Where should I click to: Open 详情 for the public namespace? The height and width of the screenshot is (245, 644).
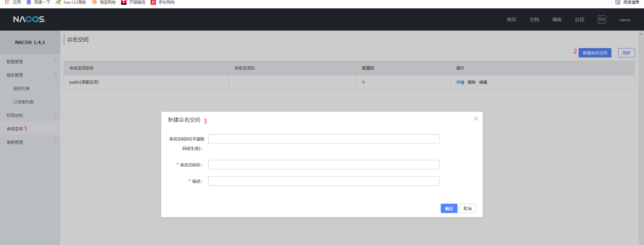pyautogui.click(x=460, y=82)
